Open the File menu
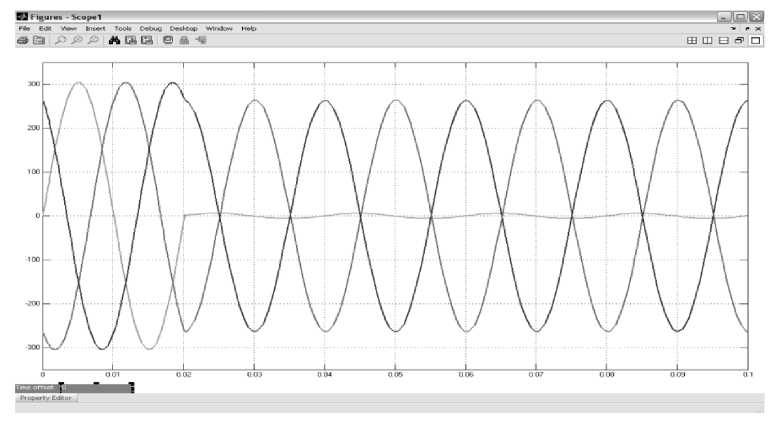Viewport: 775px width, 423px height. coord(24,29)
